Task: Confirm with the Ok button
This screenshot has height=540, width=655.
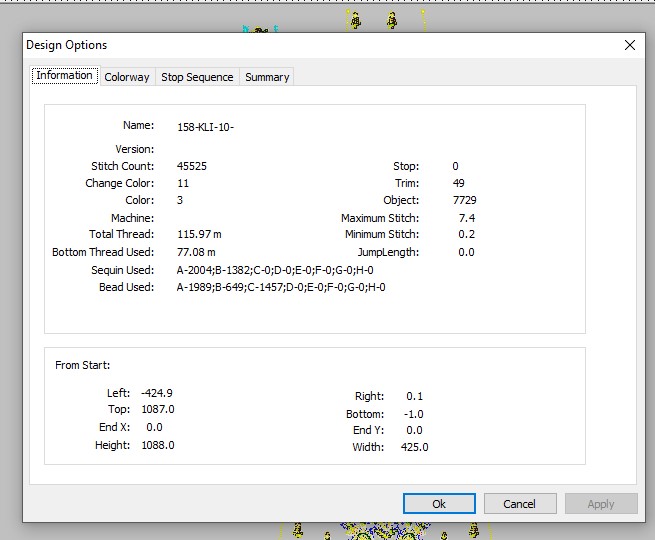Action: [x=439, y=504]
